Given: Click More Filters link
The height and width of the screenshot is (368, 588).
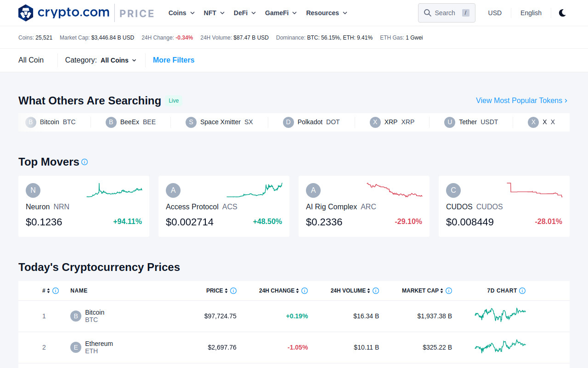Looking at the screenshot, I should (174, 60).
